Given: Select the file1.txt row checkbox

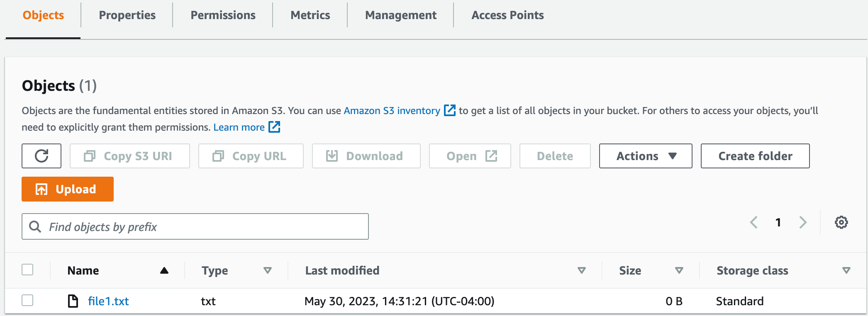Looking at the screenshot, I should pos(27,300).
